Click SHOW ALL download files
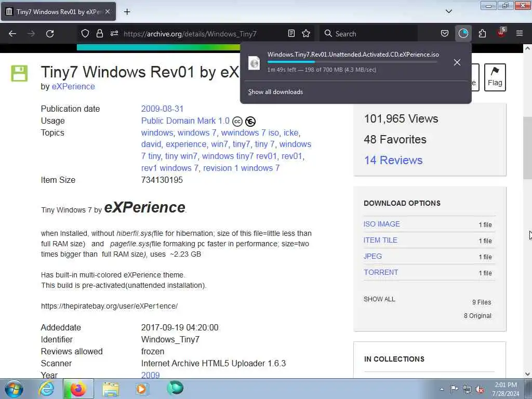532x399 pixels. click(x=379, y=299)
